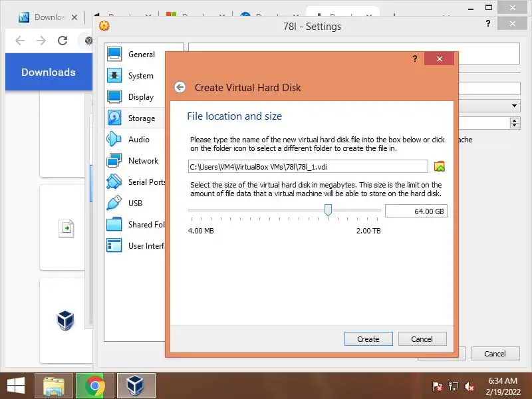Select the USB plug icon
Image resolution: width=532 pixels, height=399 pixels.
tap(114, 203)
